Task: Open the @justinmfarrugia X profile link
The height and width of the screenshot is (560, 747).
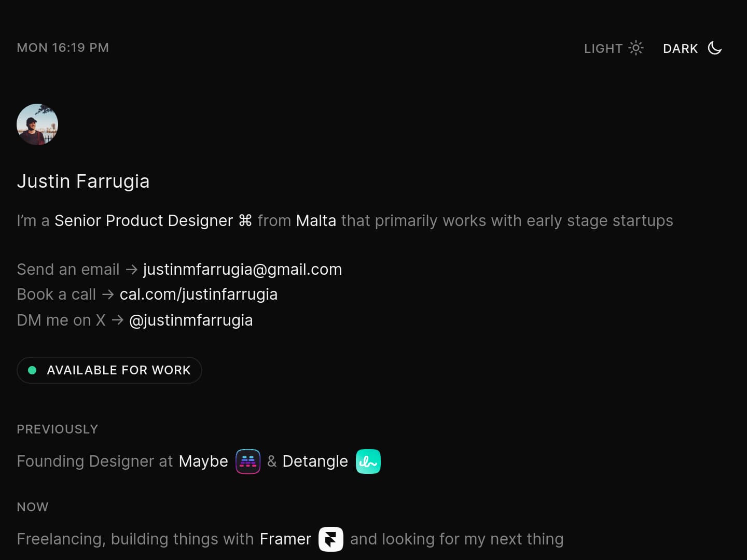Action: (191, 320)
